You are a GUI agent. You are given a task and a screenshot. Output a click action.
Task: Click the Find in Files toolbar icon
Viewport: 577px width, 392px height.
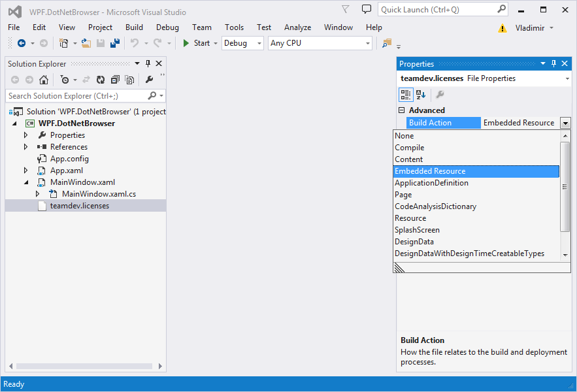click(x=387, y=43)
